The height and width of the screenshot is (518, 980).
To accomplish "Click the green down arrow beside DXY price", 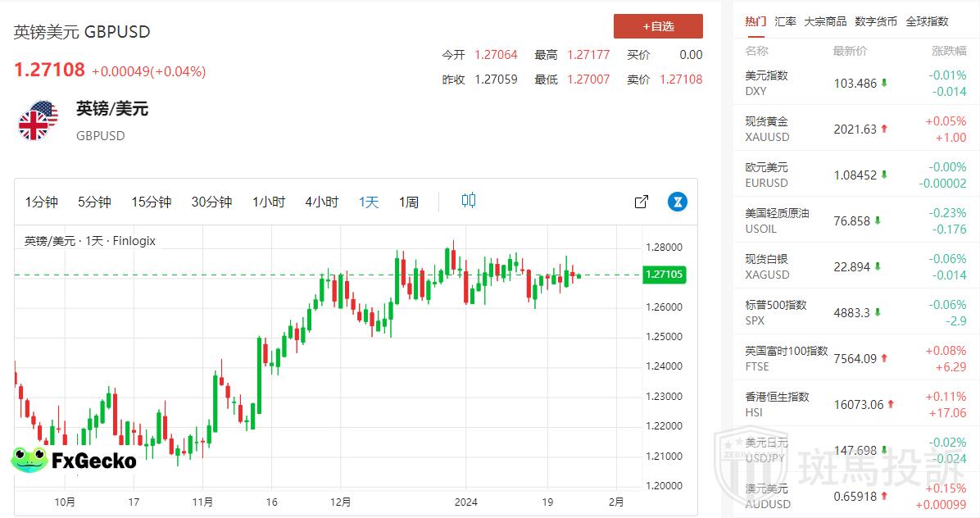I will click(885, 84).
